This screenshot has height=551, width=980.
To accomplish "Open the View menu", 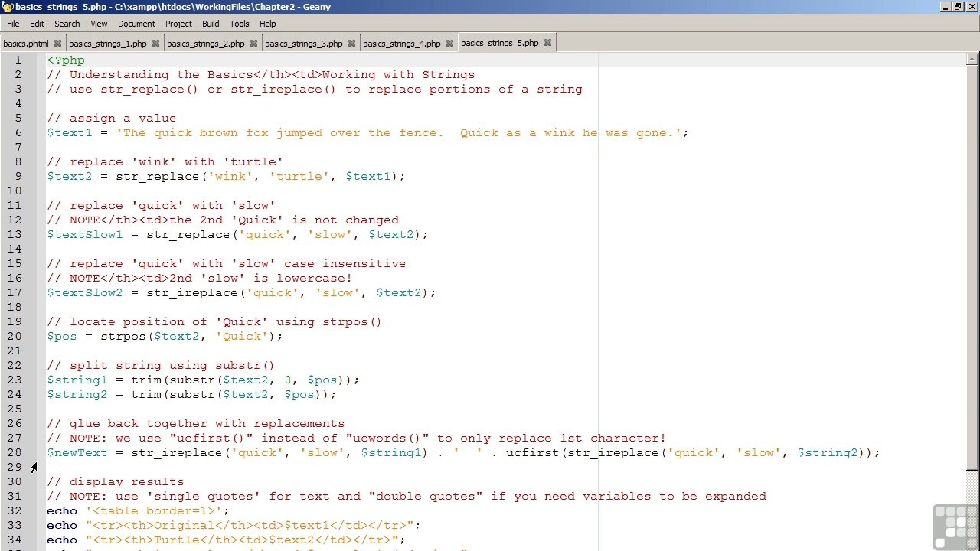I will [x=99, y=24].
